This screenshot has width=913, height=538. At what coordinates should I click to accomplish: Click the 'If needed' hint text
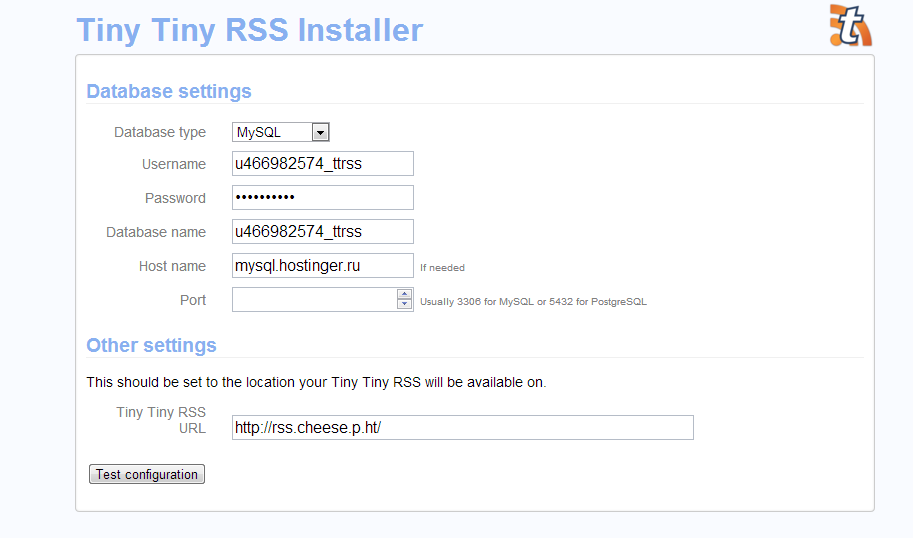point(443,268)
